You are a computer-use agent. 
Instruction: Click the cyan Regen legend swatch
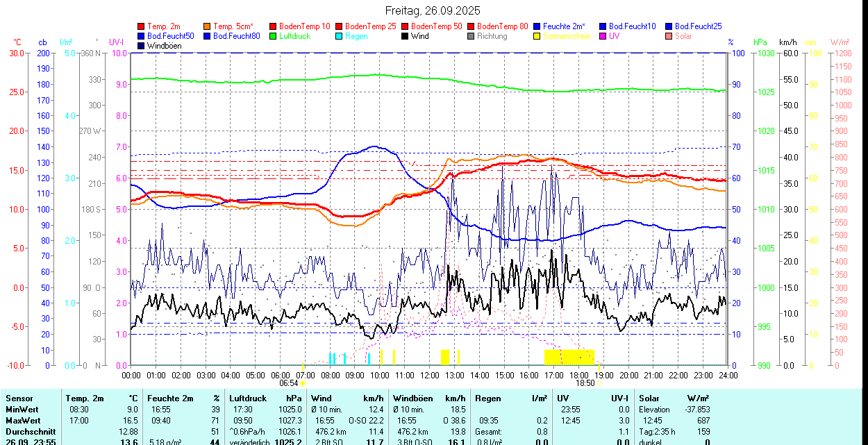click(x=340, y=36)
